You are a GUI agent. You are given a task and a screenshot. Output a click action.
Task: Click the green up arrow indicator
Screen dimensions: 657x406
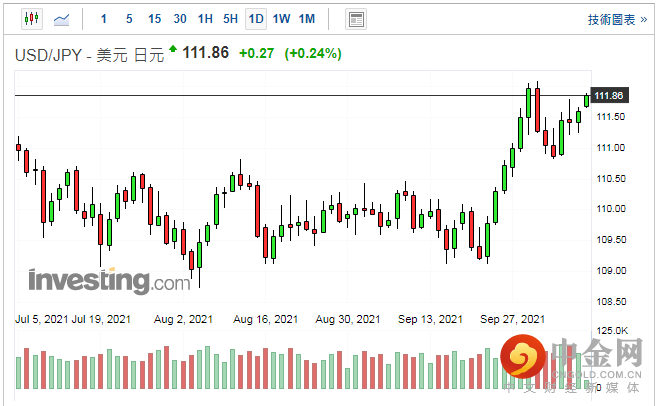[x=173, y=49]
